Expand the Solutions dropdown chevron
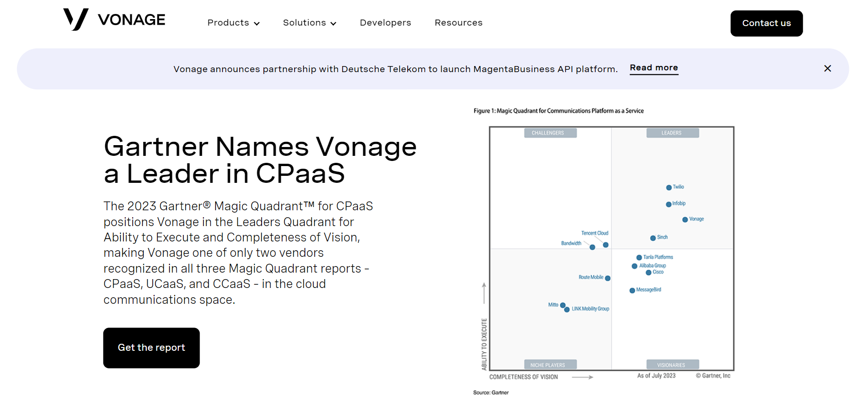Image resolution: width=868 pixels, height=401 pixels. pyautogui.click(x=333, y=24)
